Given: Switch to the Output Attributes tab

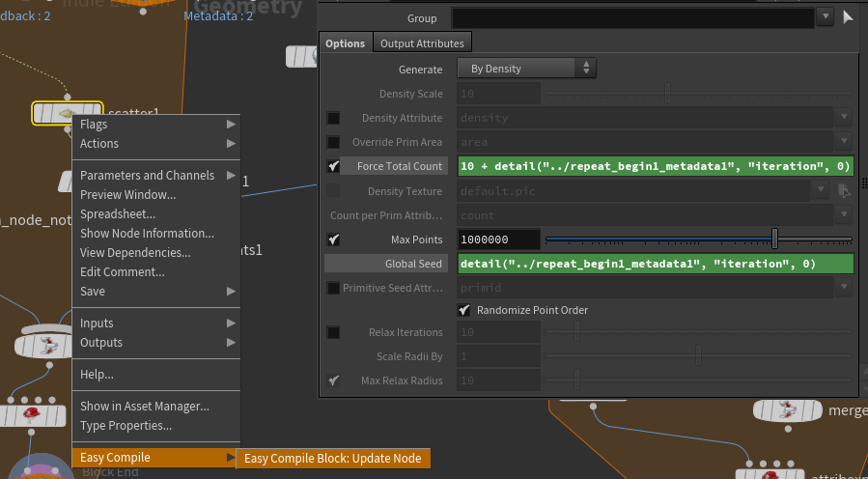Looking at the screenshot, I should pyautogui.click(x=421, y=43).
